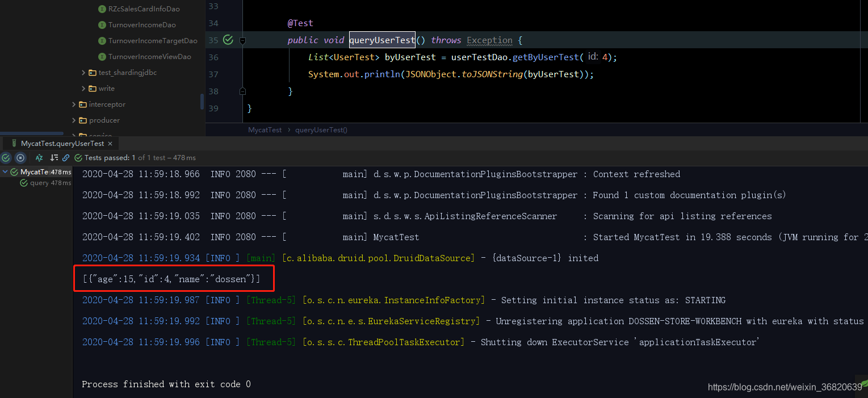The image size is (868, 398).
Task: Click the interface icon beside RZcSalesCardInfoDao
Action: [x=102, y=9]
